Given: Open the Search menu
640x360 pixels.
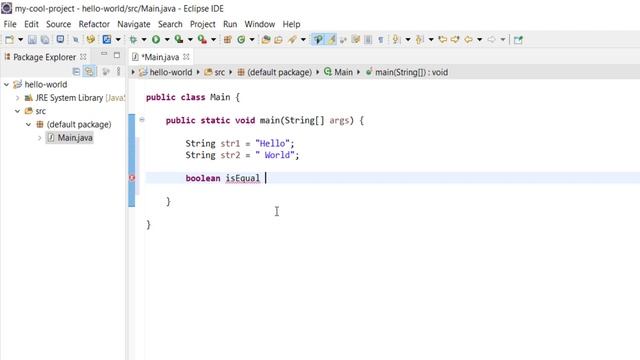Looking at the screenshot, I should pyautogui.click(x=170, y=24).
